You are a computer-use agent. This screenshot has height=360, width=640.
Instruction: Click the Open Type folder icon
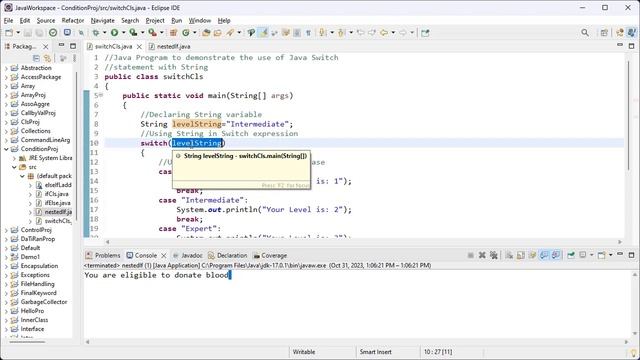[206, 33]
